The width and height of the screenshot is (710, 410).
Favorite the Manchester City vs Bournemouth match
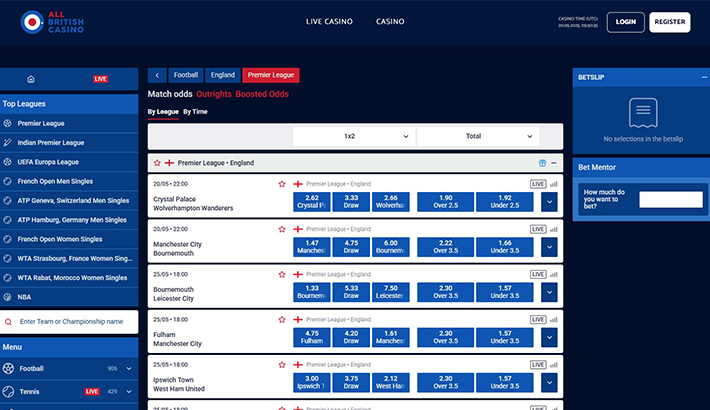tap(282, 229)
